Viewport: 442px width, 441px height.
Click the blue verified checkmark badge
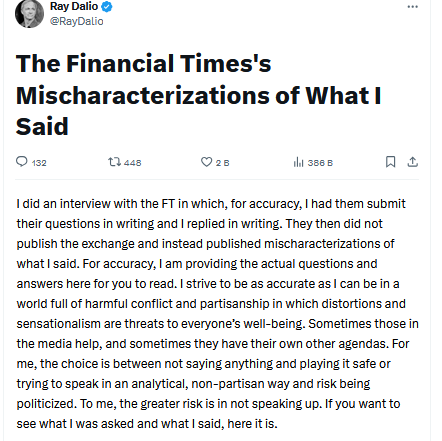[107, 7]
